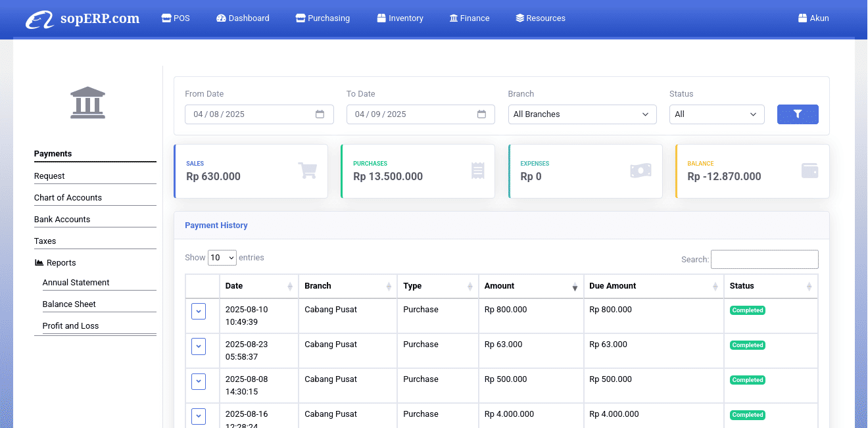Go to Chart of Accounts
This screenshot has width=868, height=428.
pos(68,198)
